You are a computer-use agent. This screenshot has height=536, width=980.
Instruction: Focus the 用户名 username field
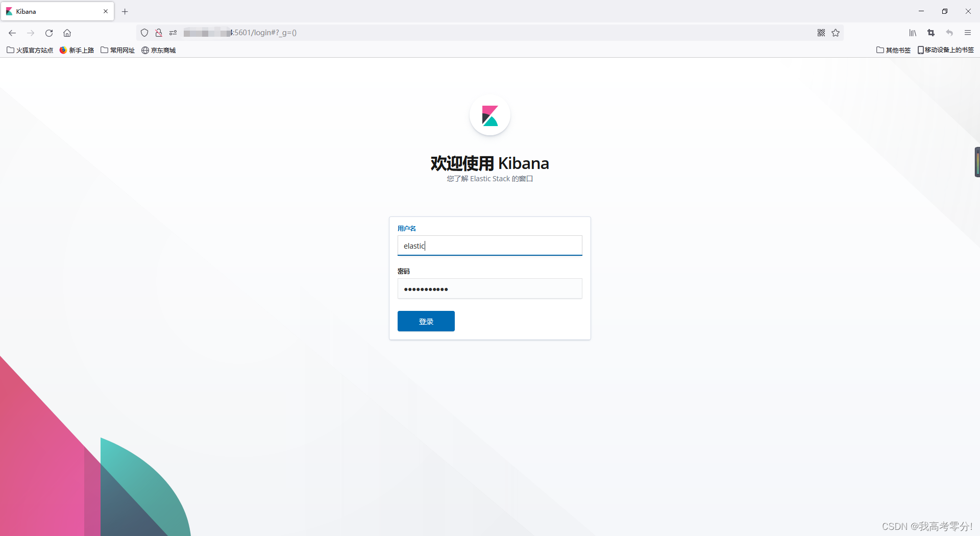489,246
